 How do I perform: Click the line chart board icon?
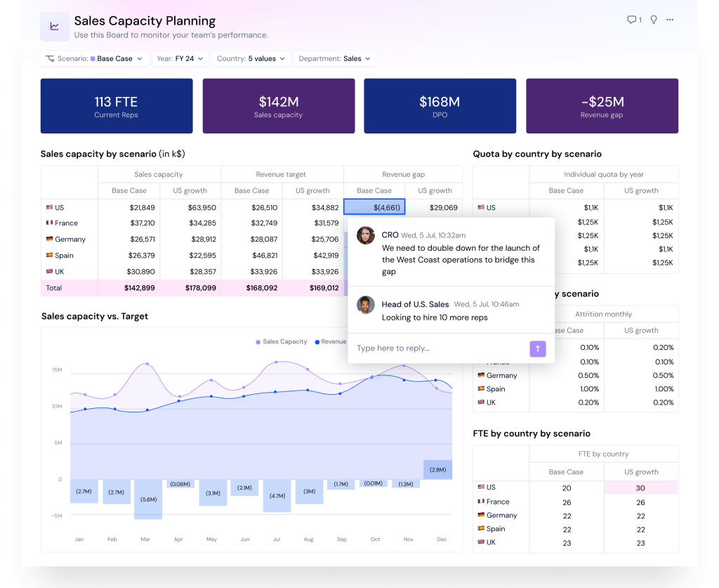[55, 27]
